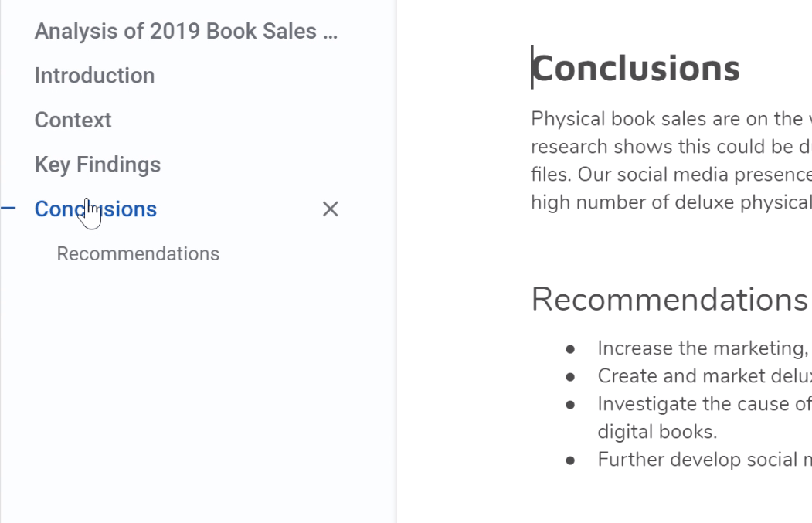812x523 pixels.
Task: Go to the Recommendations outline subheading
Action: pos(138,254)
